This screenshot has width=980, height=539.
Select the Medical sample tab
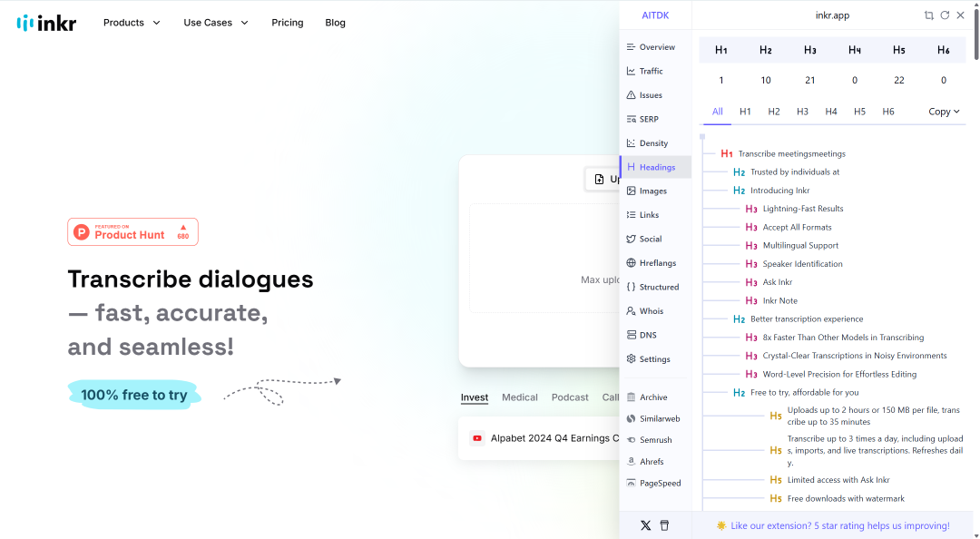tap(519, 397)
